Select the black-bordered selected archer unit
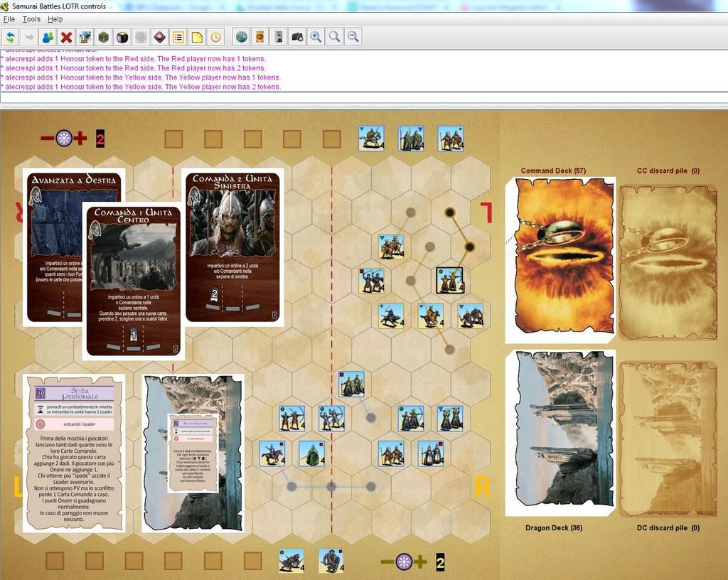728x580 pixels. point(449,280)
